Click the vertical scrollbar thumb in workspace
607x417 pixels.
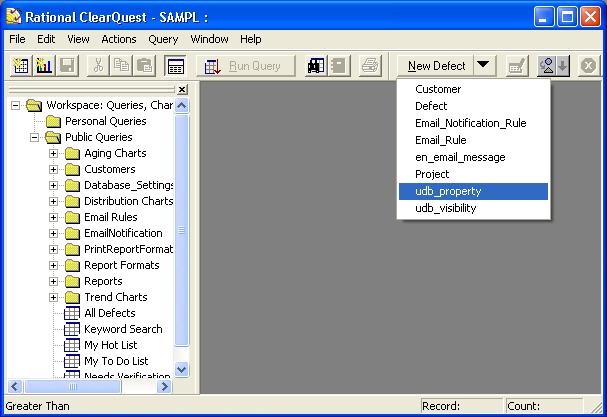182,230
